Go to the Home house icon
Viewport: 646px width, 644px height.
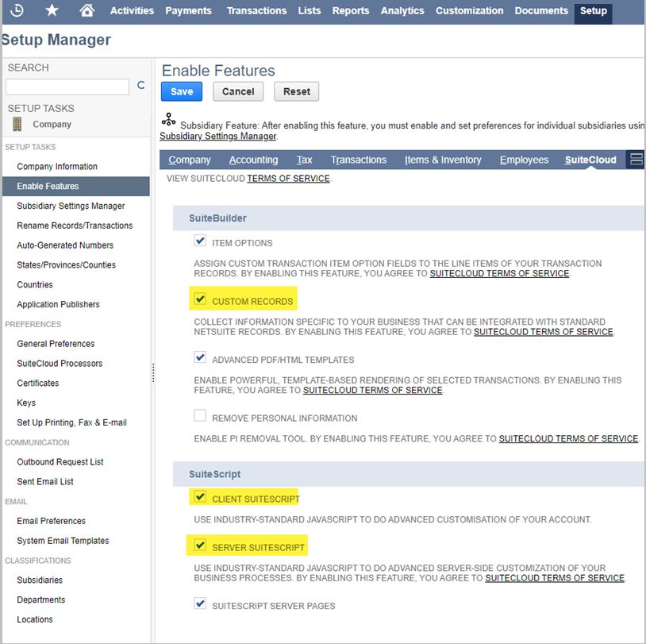coord(87,10)
